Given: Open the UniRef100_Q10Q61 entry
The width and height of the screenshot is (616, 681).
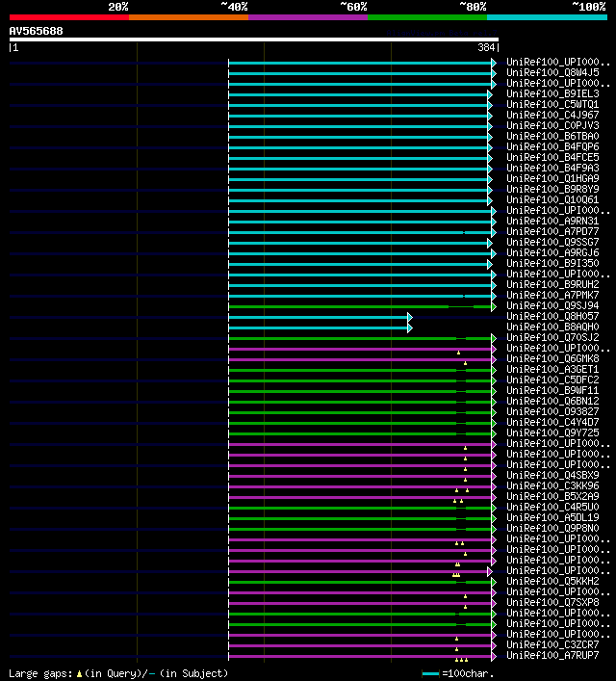Looking at the screenshot, I should [x=552, y=199].
